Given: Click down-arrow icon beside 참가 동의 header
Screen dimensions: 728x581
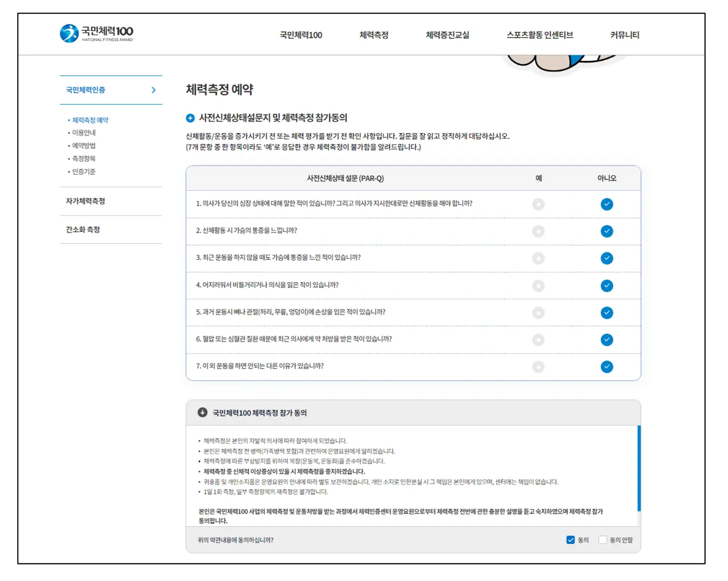Looking at the screenshot, I should tap(202, 412).
